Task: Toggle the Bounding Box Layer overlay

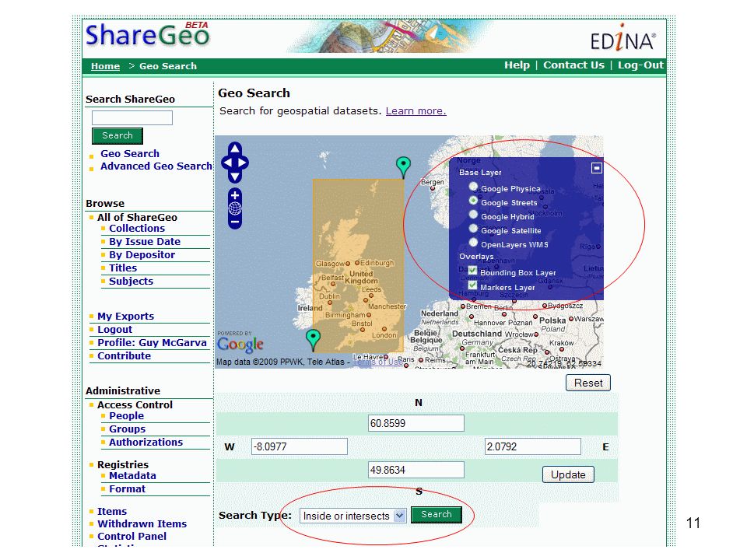Action: (x=472, y=271)
